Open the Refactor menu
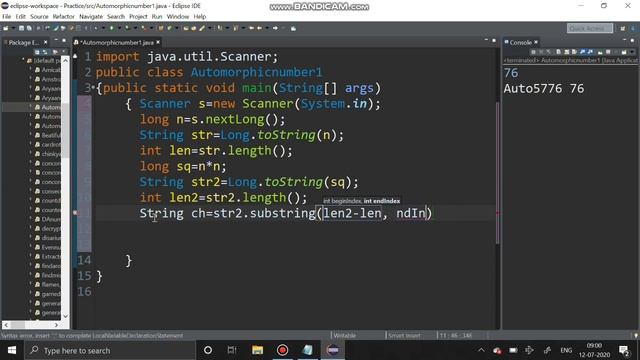The width and height of the screenshot is (640, 360). [63, 16]
